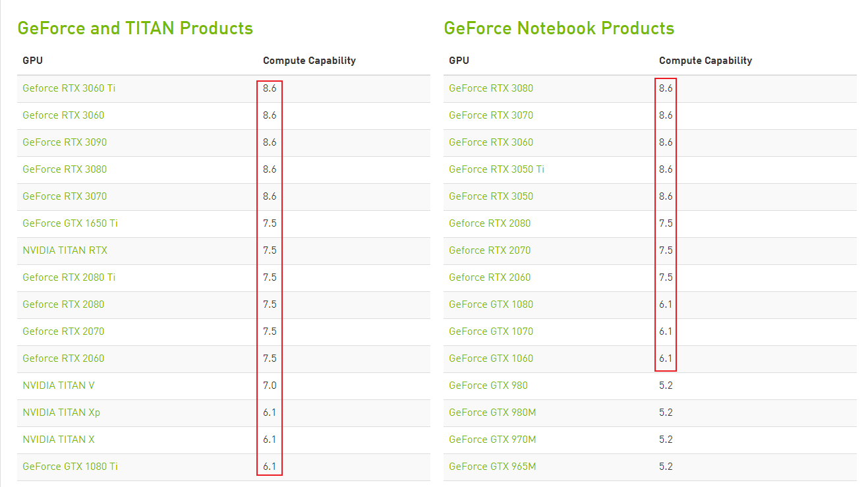The image size is (868, 487).
Task: Open Geforce RTX 2080 in the GeForce and TITAN table
Action: point(63,304)
